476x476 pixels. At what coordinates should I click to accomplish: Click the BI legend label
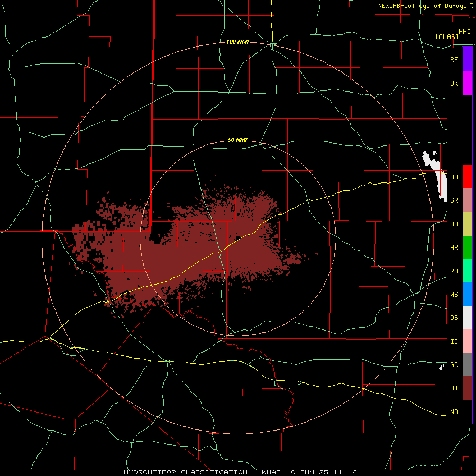pyautogui.click(x=454, y=388)
